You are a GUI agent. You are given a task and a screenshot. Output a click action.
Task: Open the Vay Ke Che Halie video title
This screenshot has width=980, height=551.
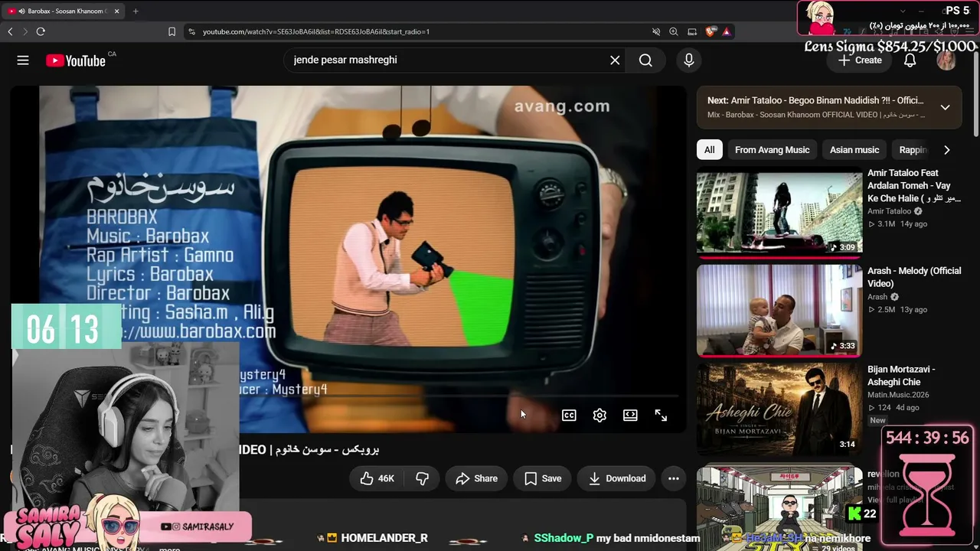(x=913, y=185)
